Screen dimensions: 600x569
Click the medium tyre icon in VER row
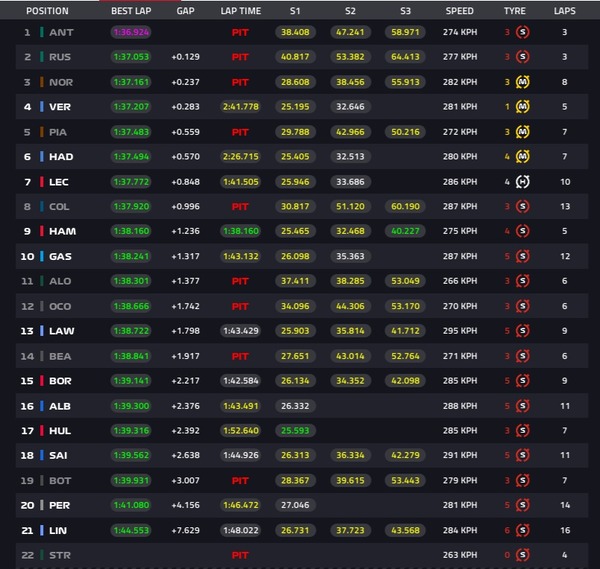[x=522, y=107]
